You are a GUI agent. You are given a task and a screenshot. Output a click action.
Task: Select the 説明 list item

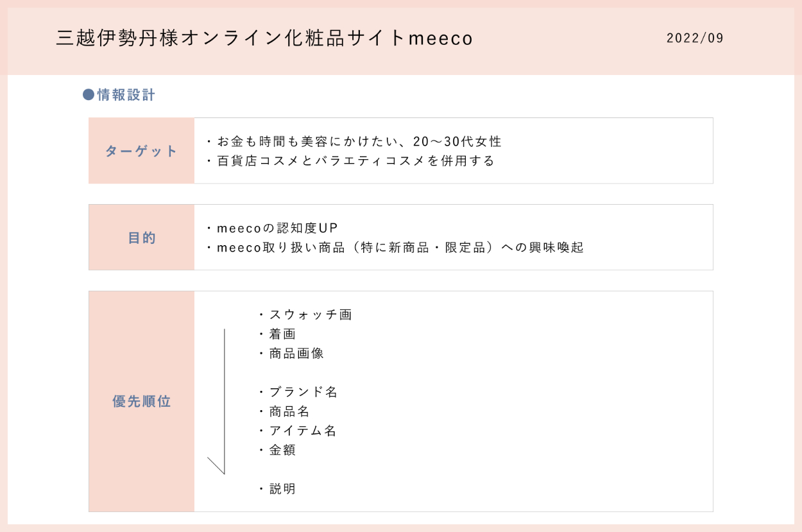tap(277, 489)
